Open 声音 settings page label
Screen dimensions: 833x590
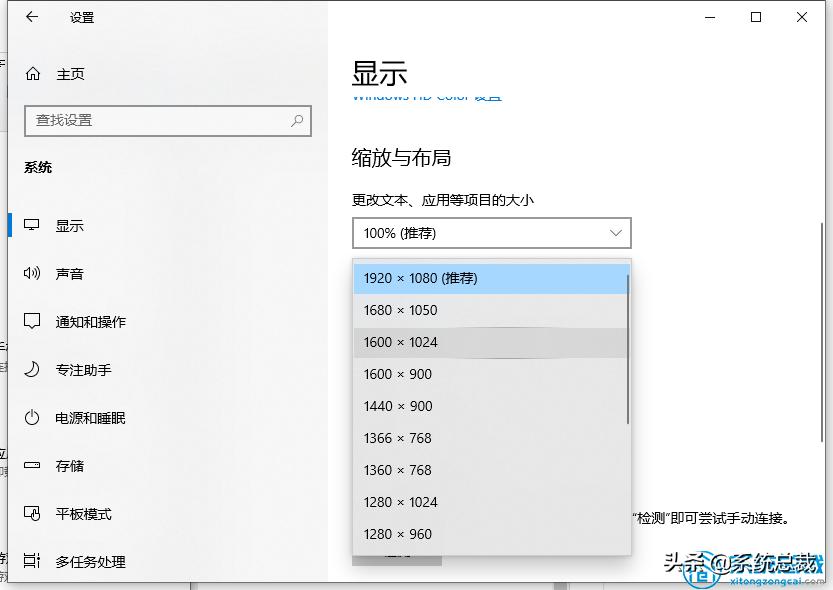[70, 274]
